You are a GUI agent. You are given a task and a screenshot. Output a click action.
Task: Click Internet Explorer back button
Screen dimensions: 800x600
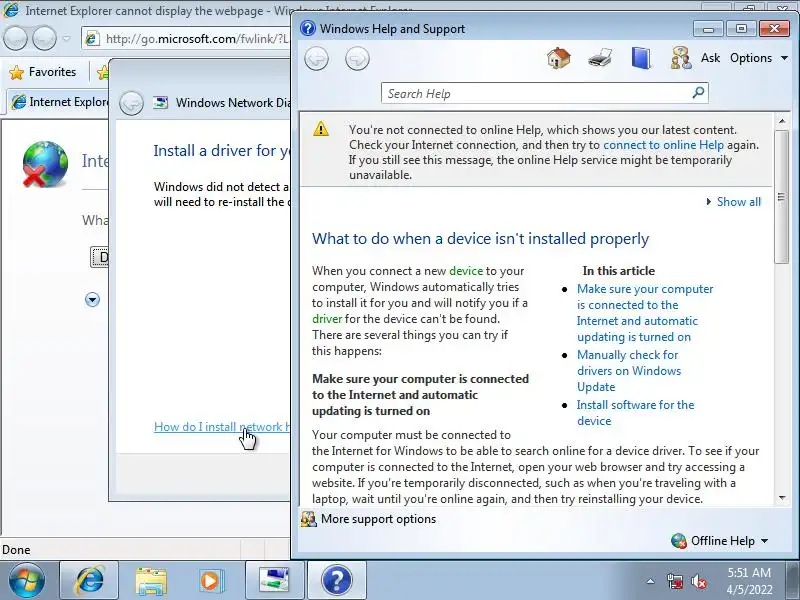click(x=15, y=38)
